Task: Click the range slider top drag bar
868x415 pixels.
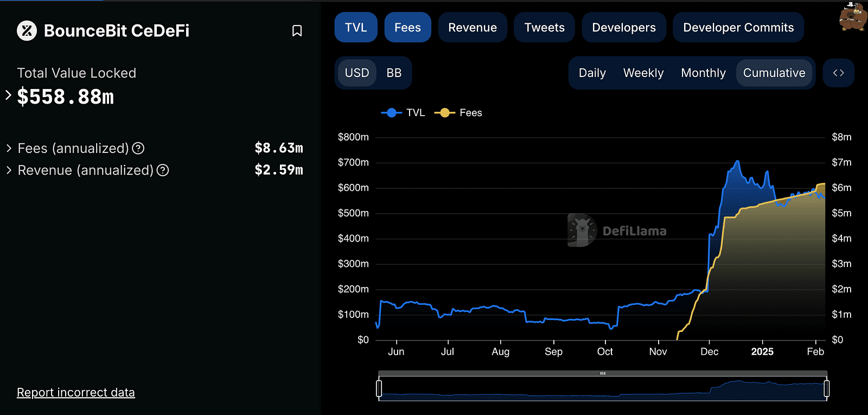Action: 603,373
